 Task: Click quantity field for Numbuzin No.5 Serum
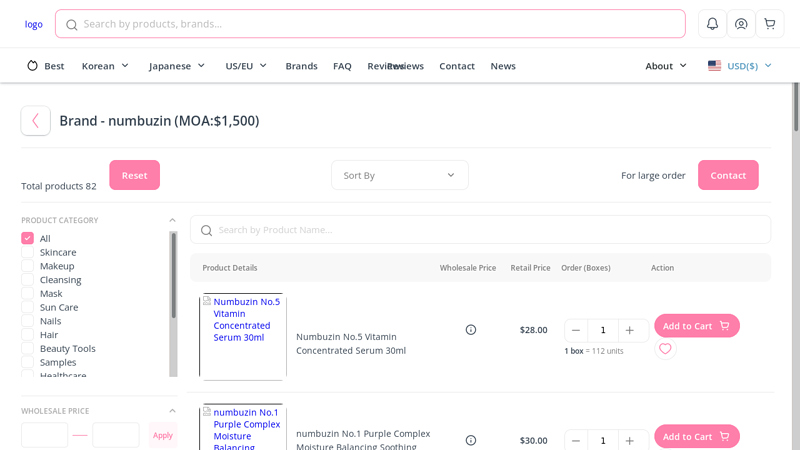(x=603, y=331)
